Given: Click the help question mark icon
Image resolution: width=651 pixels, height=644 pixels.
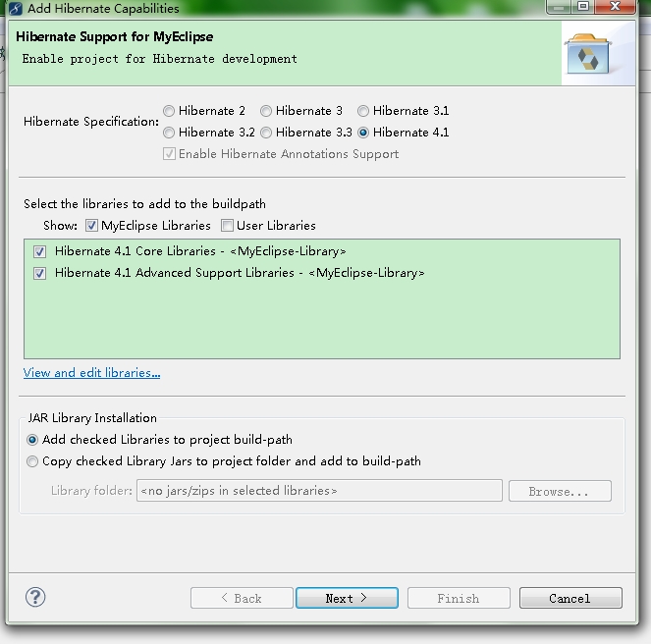Looking at the screenshot, I should pos(35,597).
